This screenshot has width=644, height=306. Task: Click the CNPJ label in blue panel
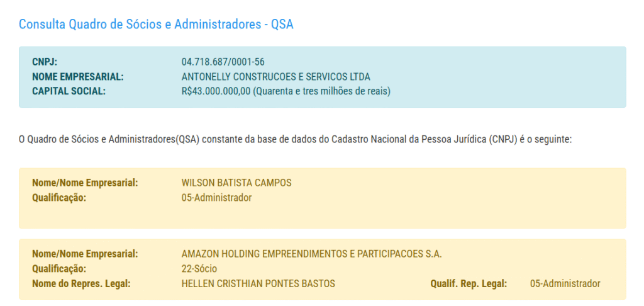(45, 62)
